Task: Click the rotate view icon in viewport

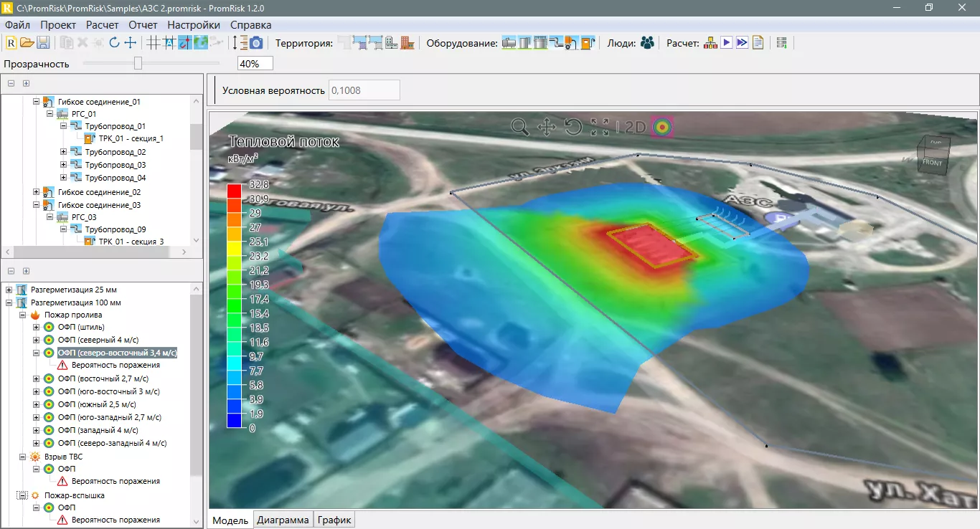Action: [573, 128]
